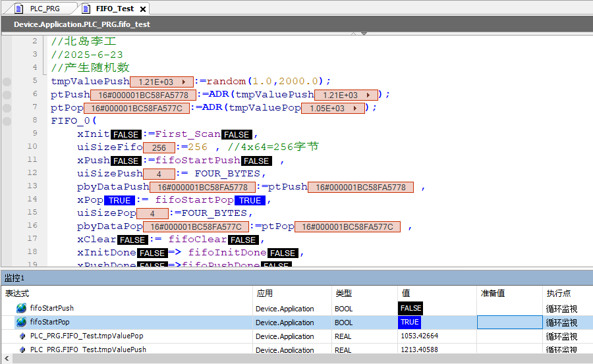Toggle the TRUE value of fifoStartPop in watch list

[x=409, y=322]
